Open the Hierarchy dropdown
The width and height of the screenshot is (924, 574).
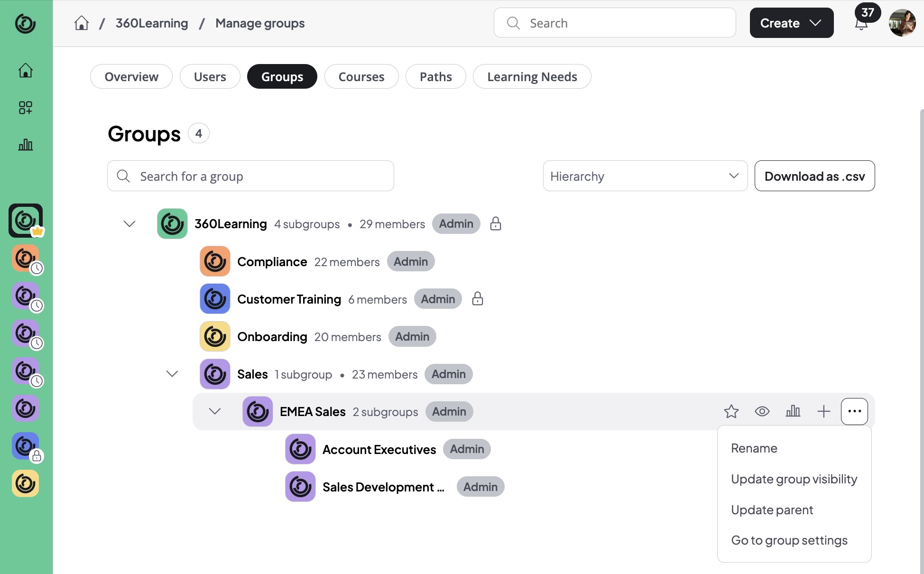tap(645, 176)
